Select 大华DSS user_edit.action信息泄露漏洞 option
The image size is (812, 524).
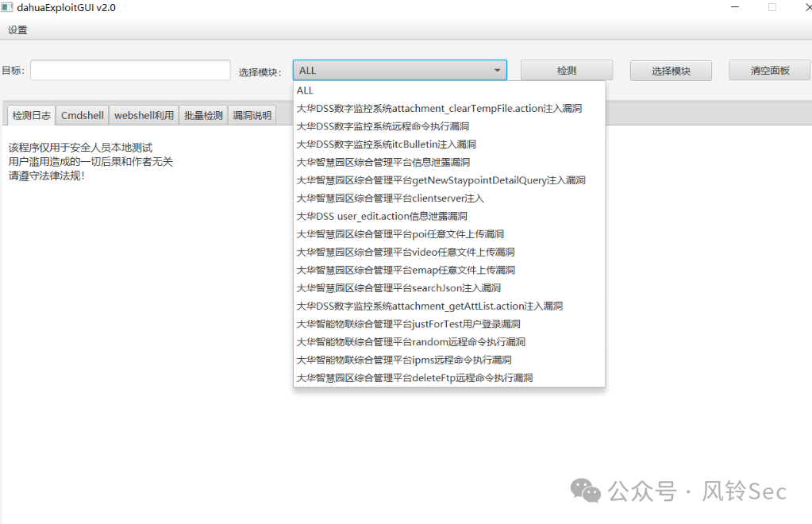pyautogui.click(x=449, y=216)
